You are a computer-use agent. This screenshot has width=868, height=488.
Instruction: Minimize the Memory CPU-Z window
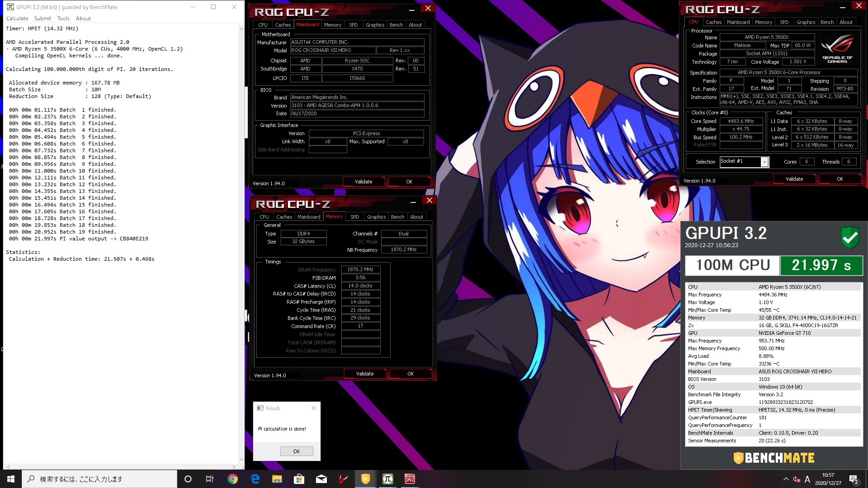pos(413,201)
